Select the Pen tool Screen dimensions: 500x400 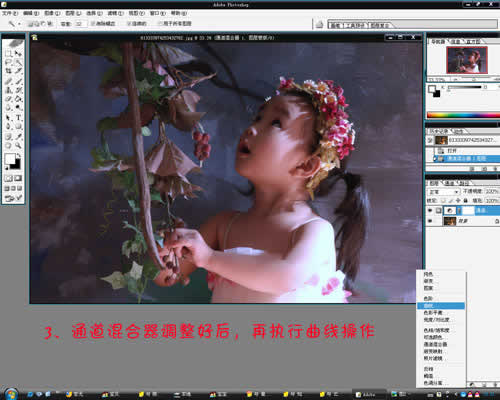coord(8,127)
